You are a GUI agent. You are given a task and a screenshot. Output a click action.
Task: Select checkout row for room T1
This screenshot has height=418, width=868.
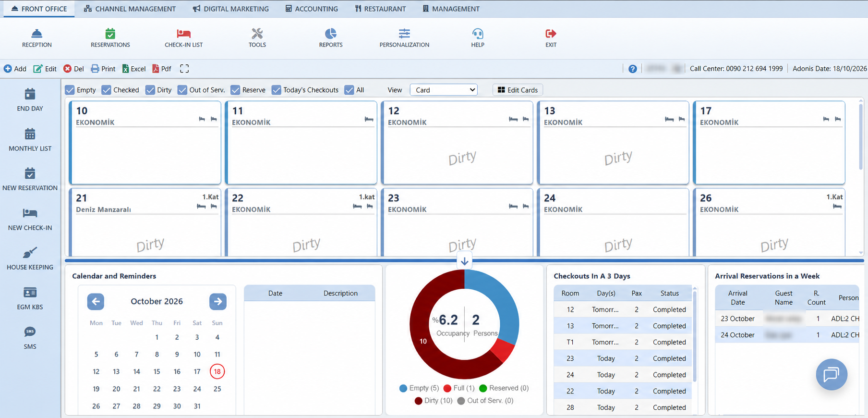[623, 342]
